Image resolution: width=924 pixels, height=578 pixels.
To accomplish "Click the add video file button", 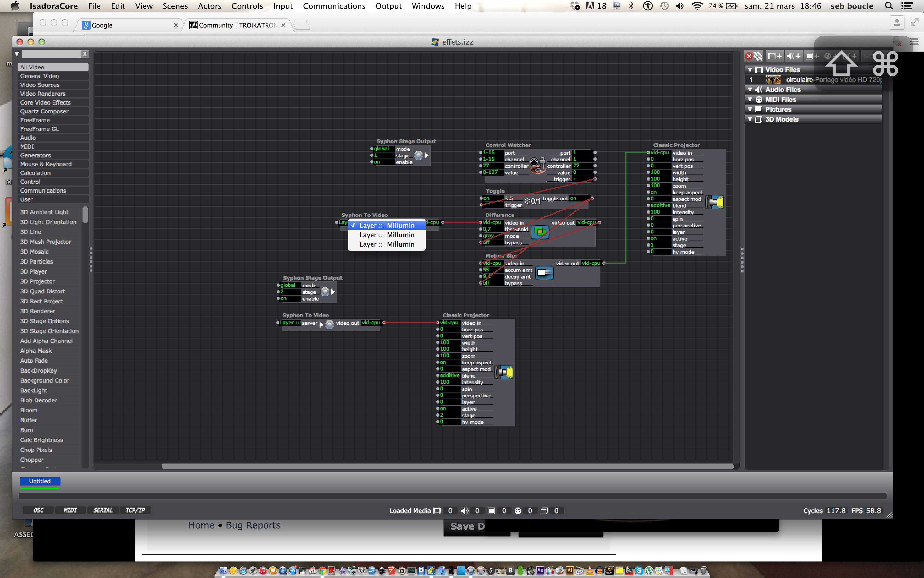I will (775, 56).
